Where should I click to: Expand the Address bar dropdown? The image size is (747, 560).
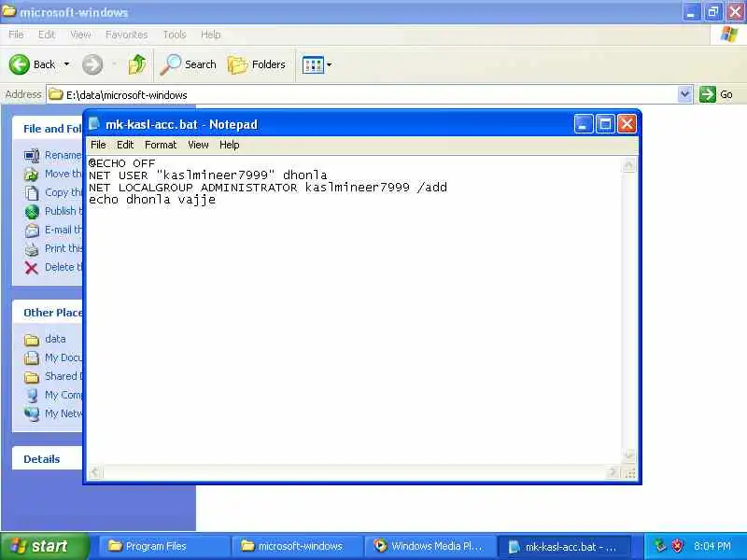pos(684,94)
